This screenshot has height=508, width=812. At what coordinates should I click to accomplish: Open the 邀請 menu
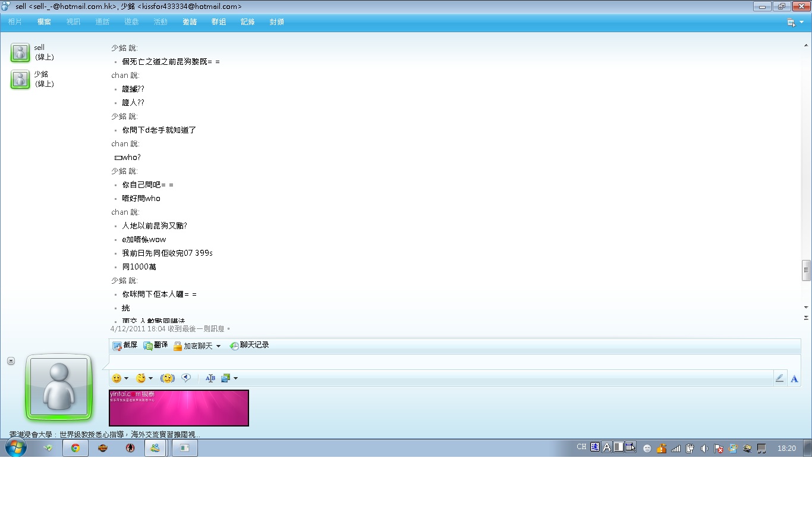[190, 22]
